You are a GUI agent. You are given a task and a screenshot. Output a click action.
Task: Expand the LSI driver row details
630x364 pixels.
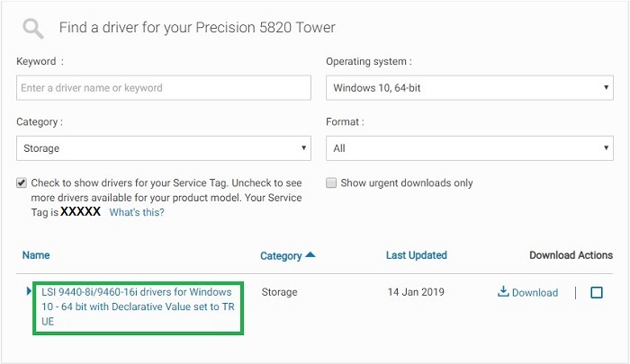pyautogui.click(x=29, y=291)
